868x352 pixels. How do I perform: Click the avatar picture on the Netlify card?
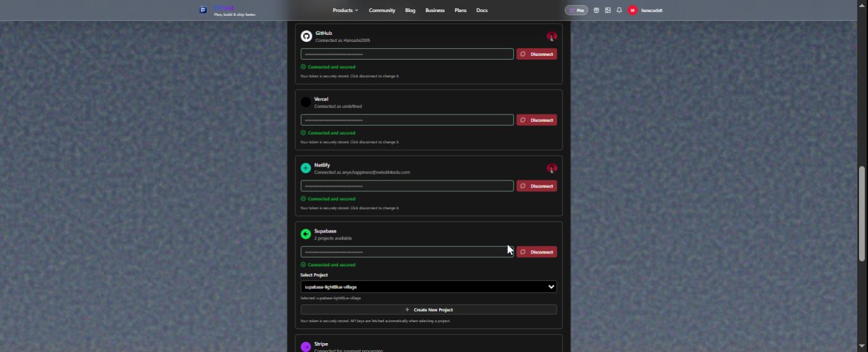(x=552, y=168)
